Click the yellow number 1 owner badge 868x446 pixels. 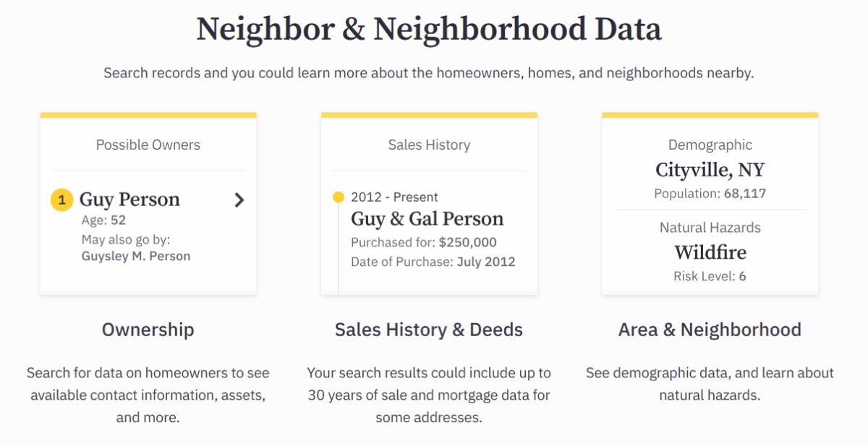point(62,200)
